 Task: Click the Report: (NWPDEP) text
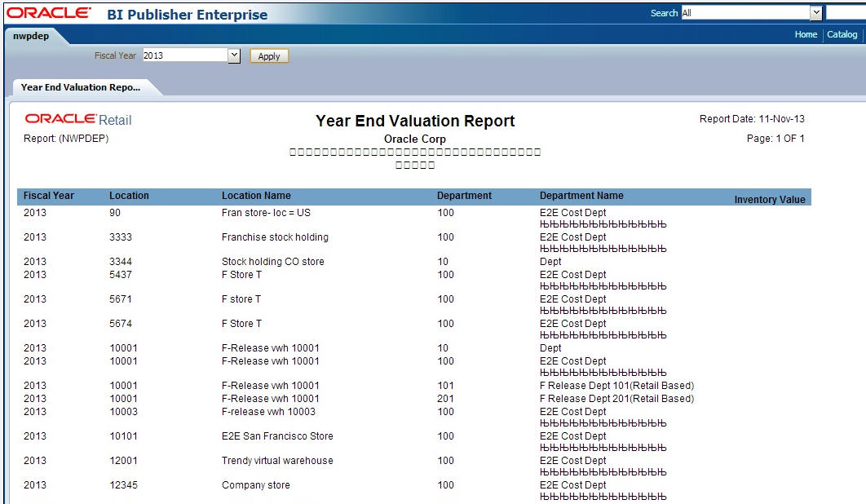(x=66, y=138)
